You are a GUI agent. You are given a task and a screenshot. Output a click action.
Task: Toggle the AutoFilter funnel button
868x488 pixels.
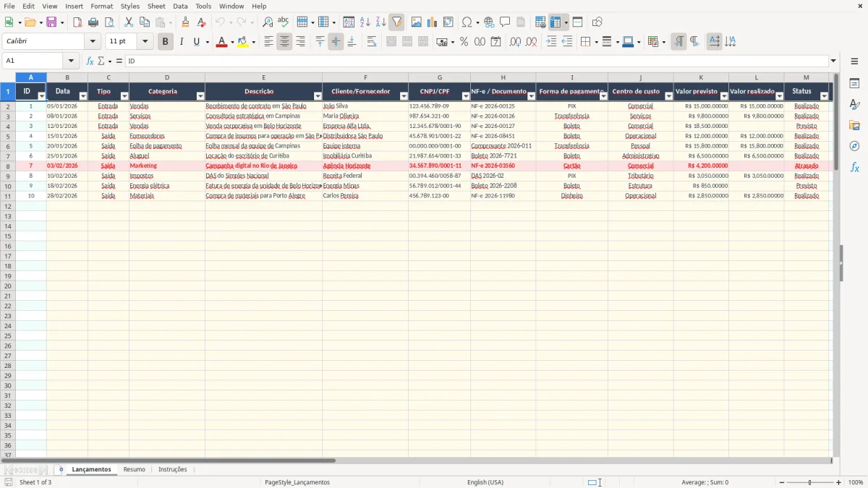396,22
